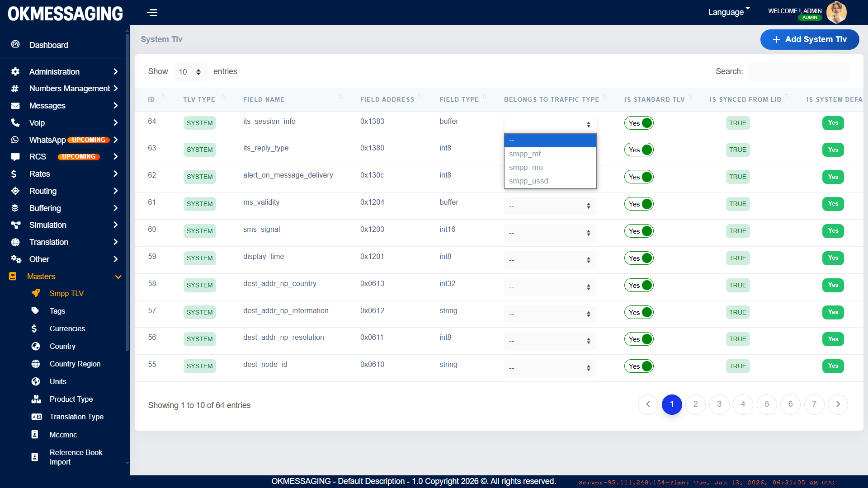
Task: Open the Show entries count dropdown
Action: click(x=190, y=72)
